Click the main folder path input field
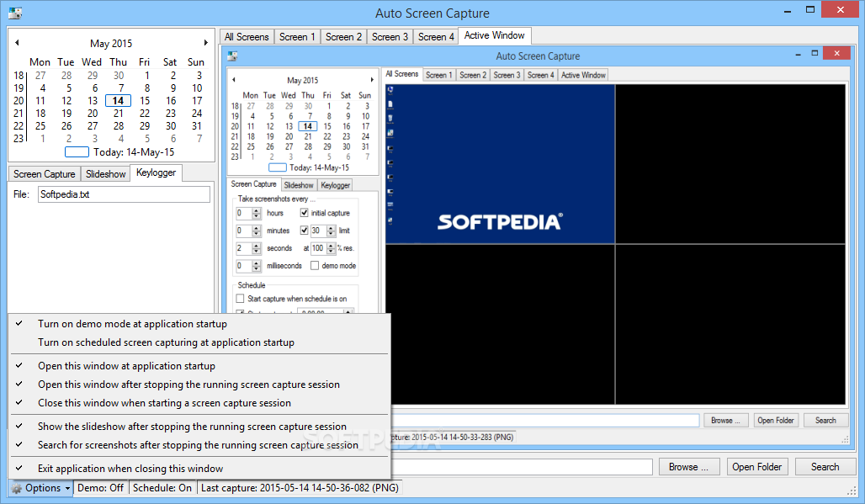 click(522, 467)
